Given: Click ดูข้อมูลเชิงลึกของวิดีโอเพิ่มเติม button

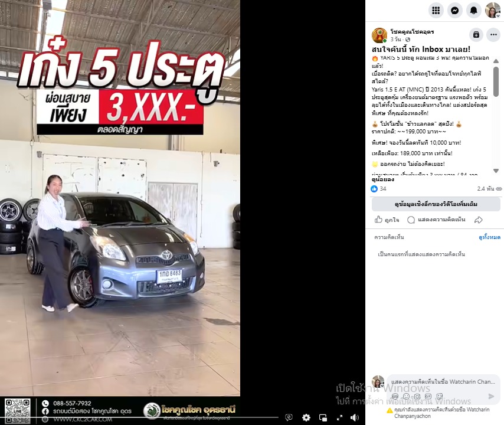Looking at the screenshot, I should (x=436, y=204).
